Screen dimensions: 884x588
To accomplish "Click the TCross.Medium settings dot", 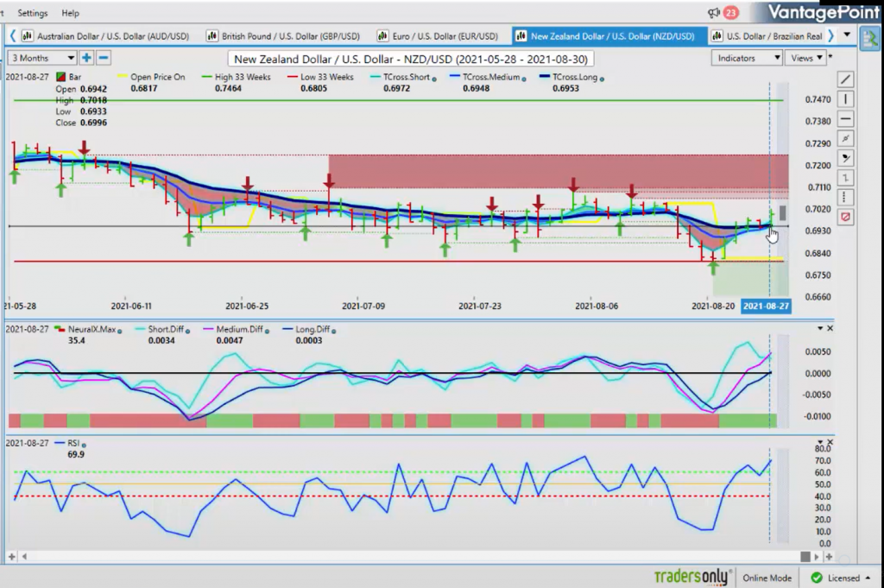I will tap(524, 79).
